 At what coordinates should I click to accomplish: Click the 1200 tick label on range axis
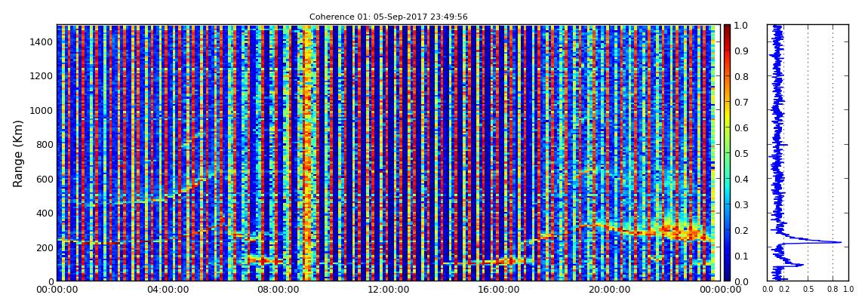[42, 75]
